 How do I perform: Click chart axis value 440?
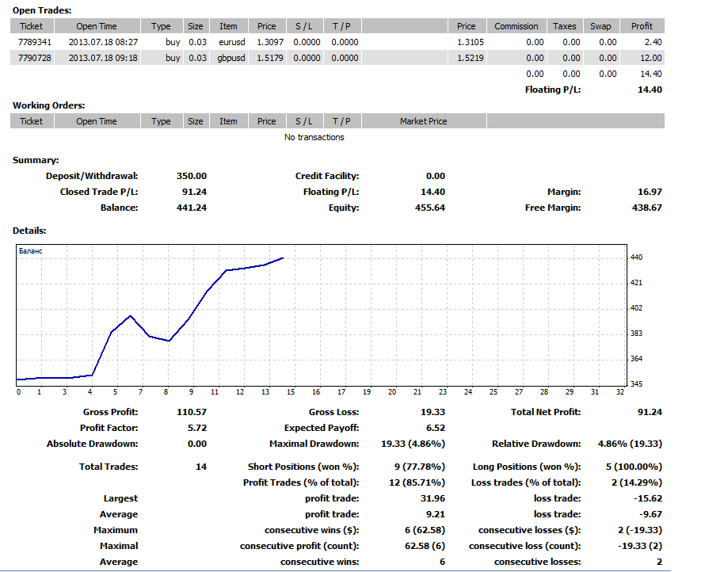(636, 257)
